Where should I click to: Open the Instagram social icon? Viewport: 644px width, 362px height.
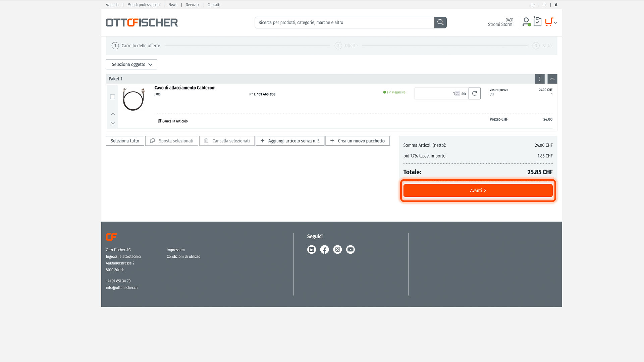[337, 249]
